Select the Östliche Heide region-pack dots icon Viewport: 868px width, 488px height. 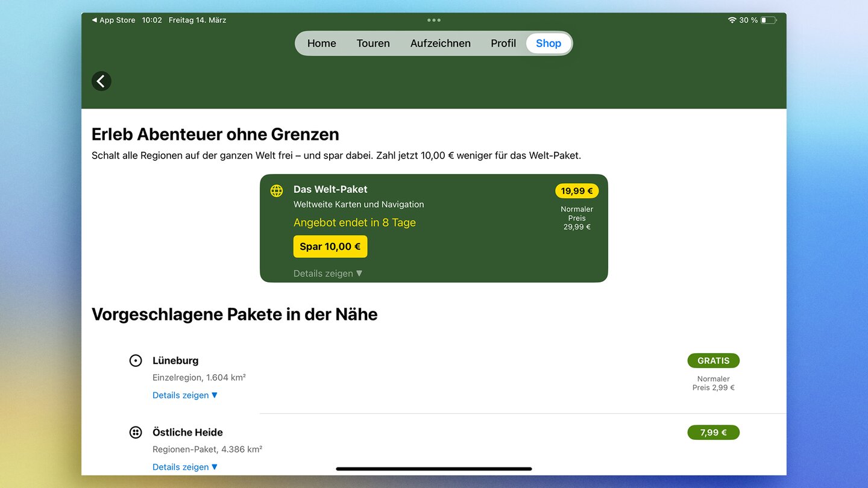click(136, 433)
